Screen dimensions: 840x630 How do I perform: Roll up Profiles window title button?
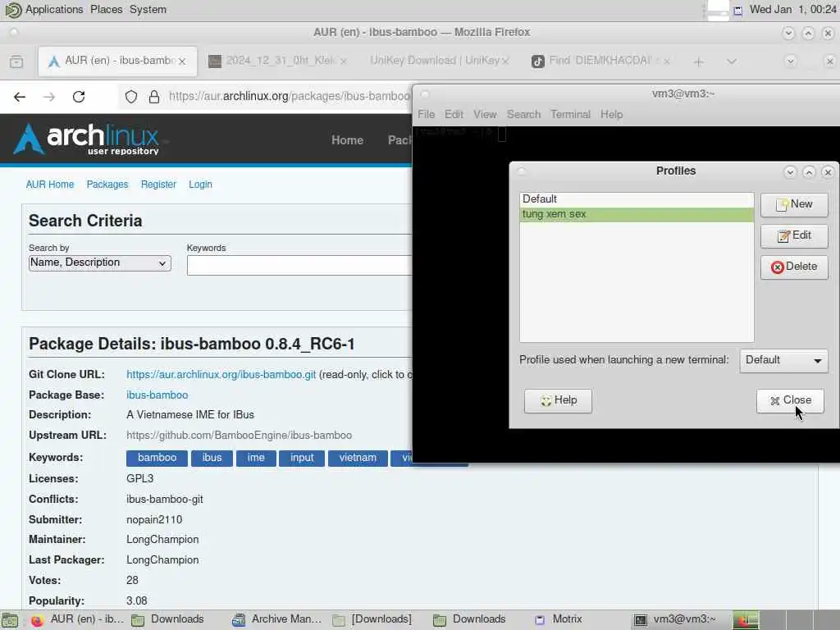click(x=790, y=172)
